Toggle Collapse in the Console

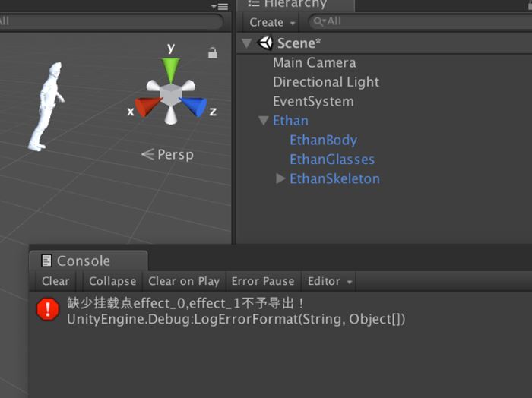click(x=112, y=281)
